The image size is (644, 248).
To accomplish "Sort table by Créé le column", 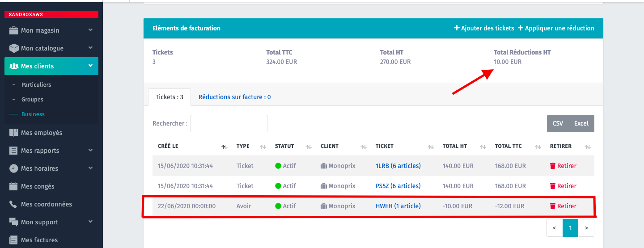I will pyautogui.click(x=225, y=147).
